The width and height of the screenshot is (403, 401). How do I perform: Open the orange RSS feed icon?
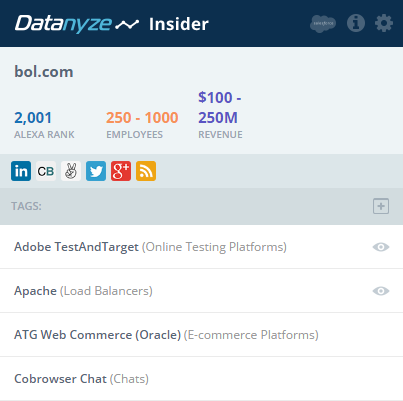click(x=146, y=171)
